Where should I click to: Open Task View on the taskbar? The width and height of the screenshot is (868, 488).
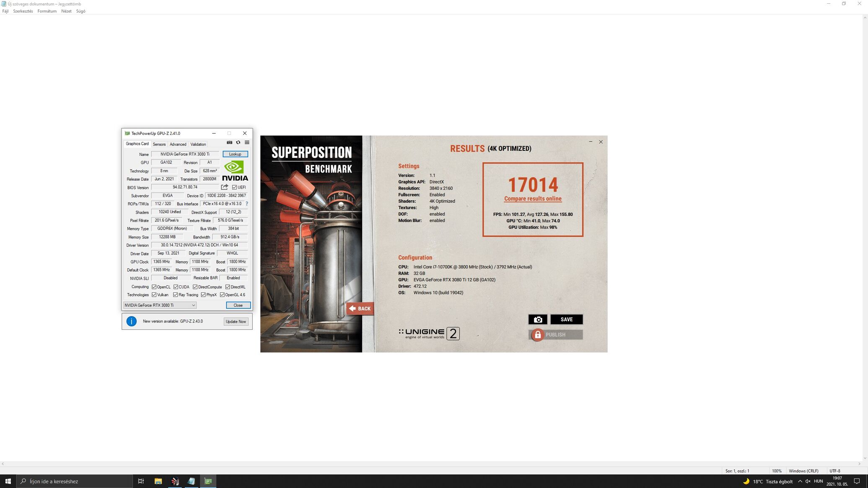point(141,481)
